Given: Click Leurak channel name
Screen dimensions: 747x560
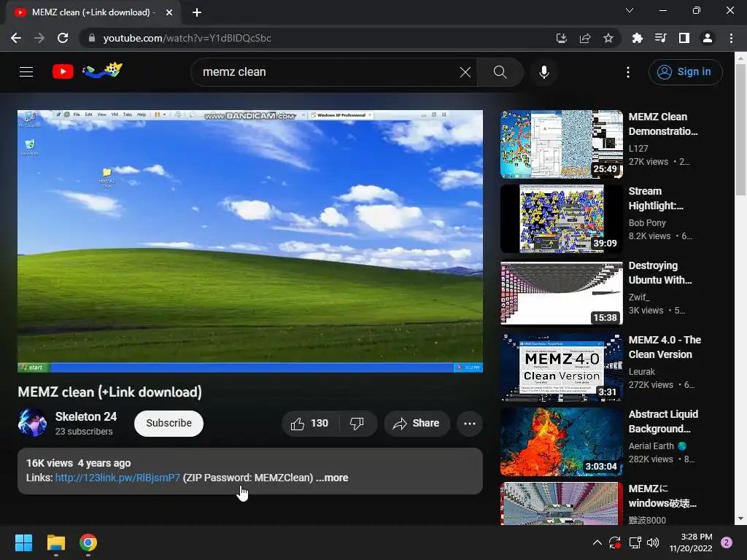Looking at the screenshot, I should tap(642, 371).
